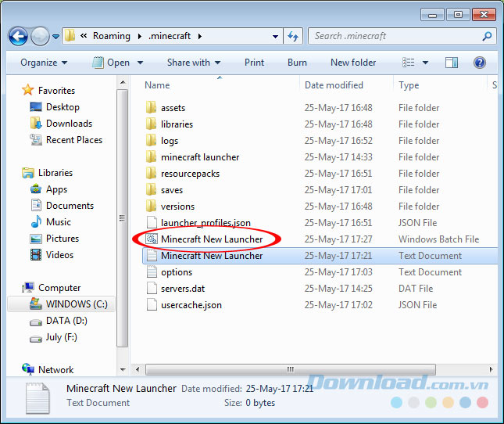This screenshot has width=504, height=424.
Task: Click the servers.dat file icon
Action: click(152, 288)
